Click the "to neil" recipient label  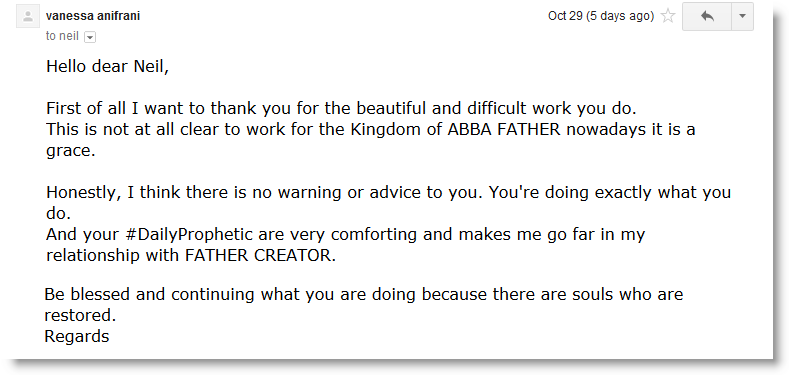point(62,37)
